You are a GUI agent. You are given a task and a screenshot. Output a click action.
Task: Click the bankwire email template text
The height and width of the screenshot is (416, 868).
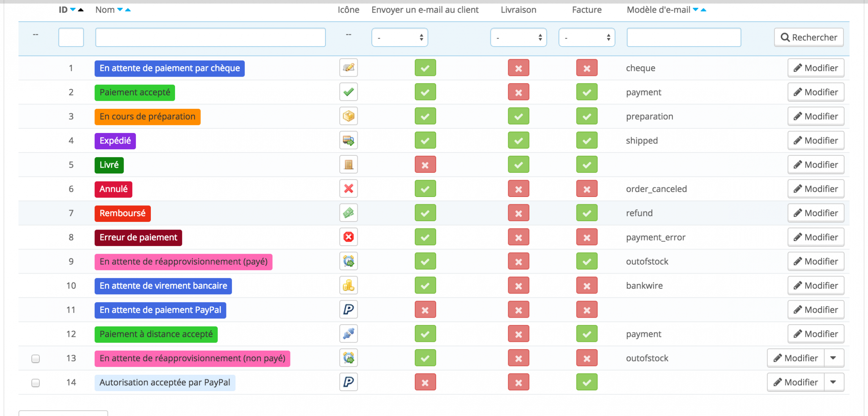(x=644, y=286)
